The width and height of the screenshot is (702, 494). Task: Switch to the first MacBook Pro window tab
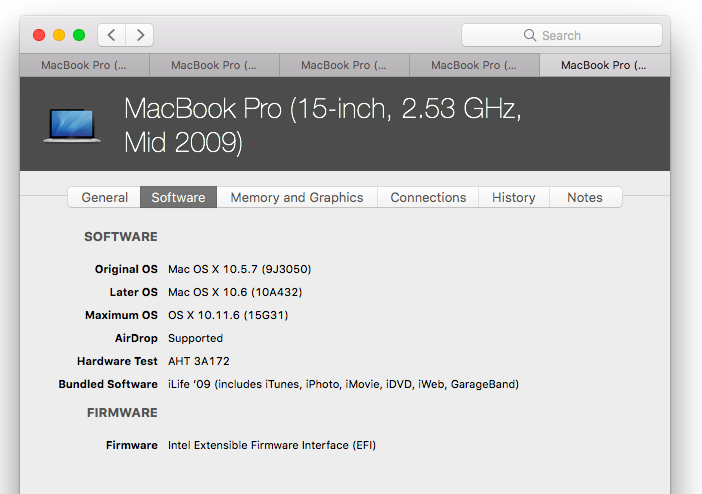pyautogui.click(x=84, y=65)
